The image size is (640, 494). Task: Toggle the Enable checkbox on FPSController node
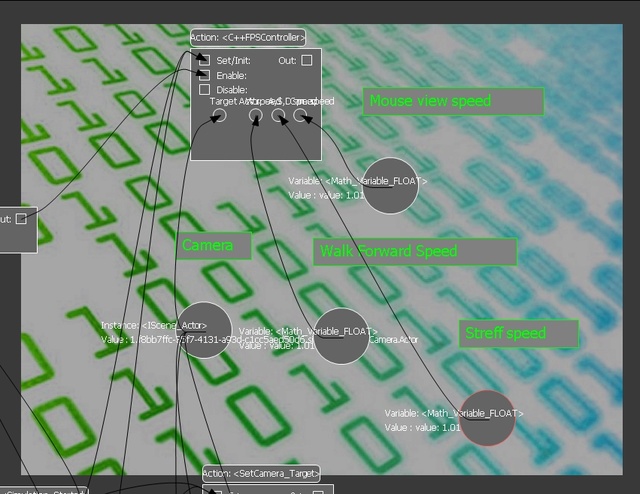(x=204, y=75)
